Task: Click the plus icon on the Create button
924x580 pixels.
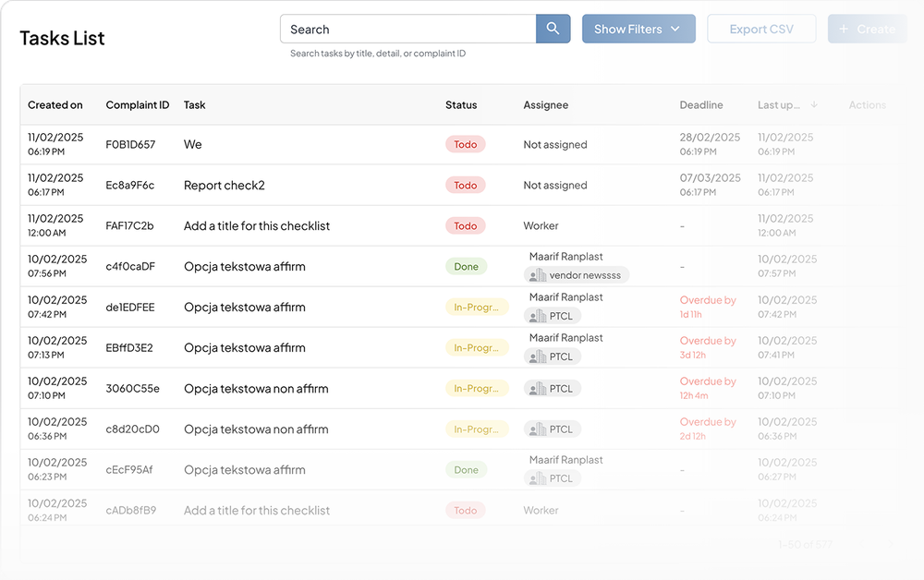Action: pyautogui.click(x=845, y=29)
